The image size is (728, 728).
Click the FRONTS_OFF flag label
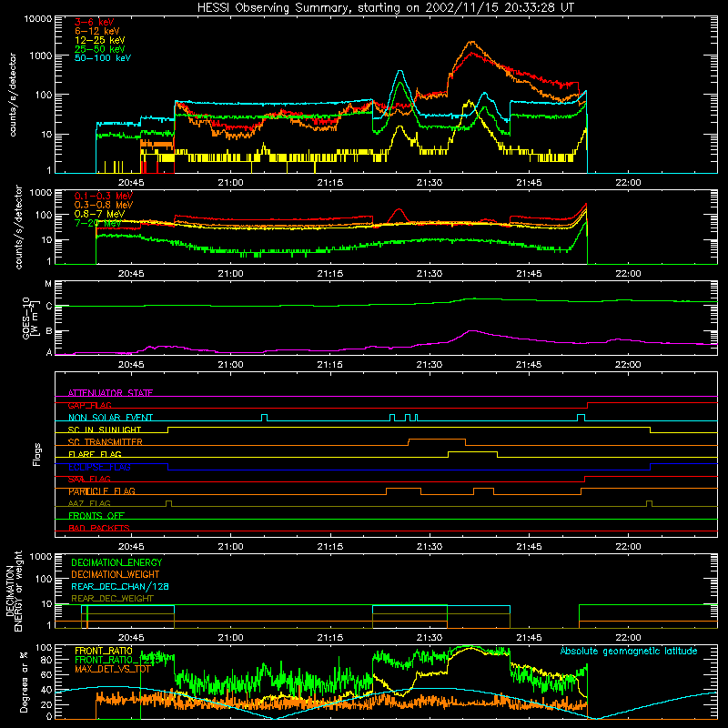(96, 516)
